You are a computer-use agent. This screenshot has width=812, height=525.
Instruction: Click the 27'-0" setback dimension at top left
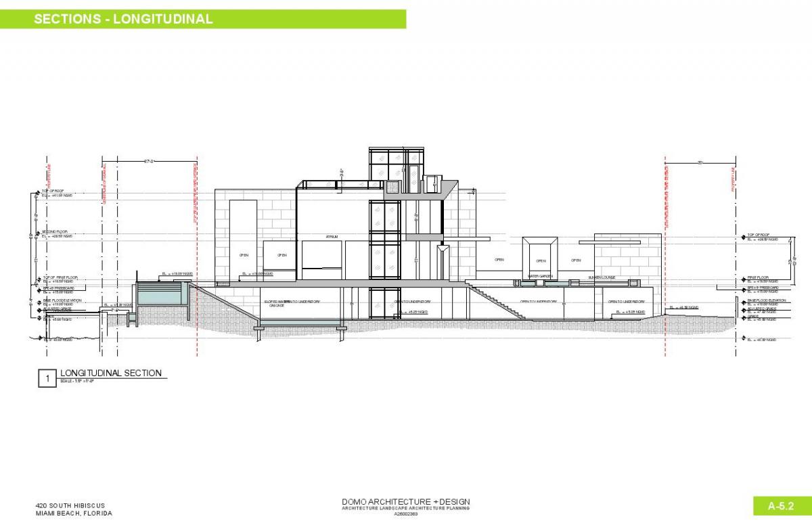click(150, 161)
